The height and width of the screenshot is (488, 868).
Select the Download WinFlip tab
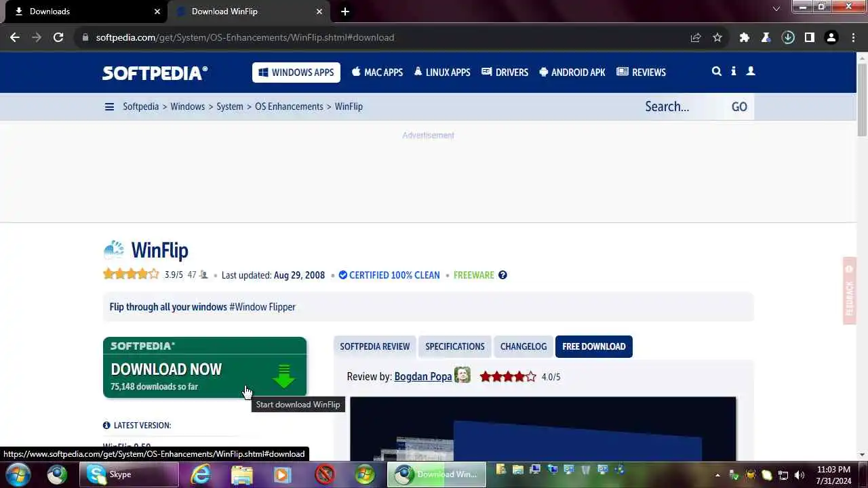249,12
